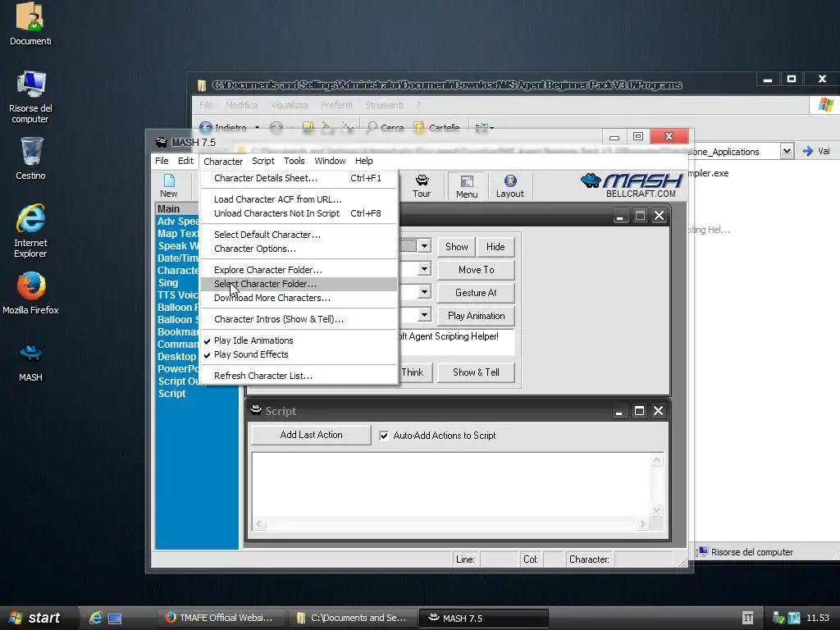Click the New toolbar icon in MASH
Screen dimensions: 840x630
[169, 185]
